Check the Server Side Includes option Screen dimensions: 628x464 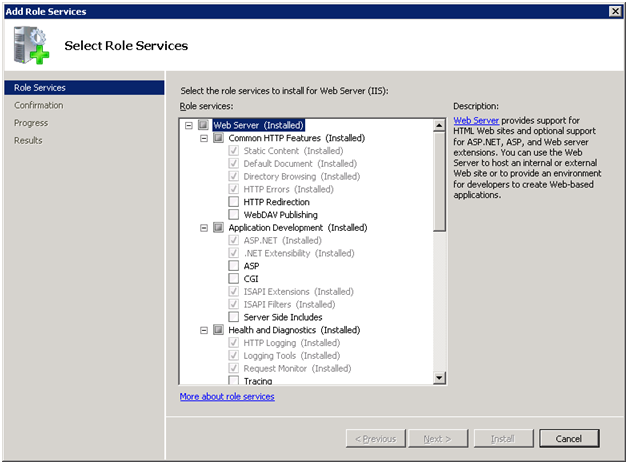(234, 317)
